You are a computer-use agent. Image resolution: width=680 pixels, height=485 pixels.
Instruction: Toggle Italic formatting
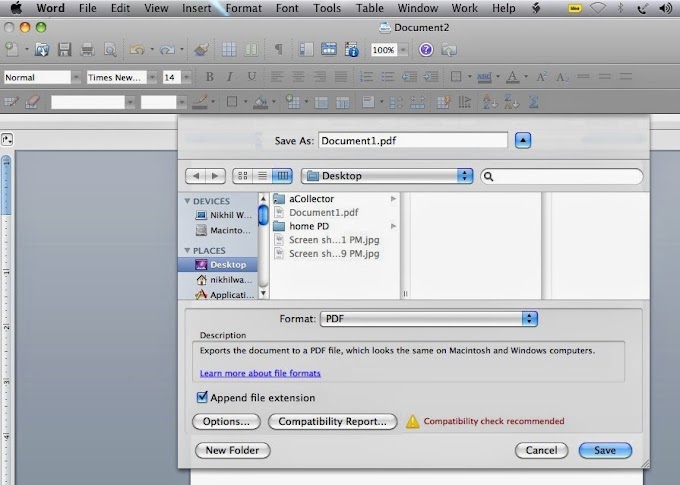click(230, 77)
